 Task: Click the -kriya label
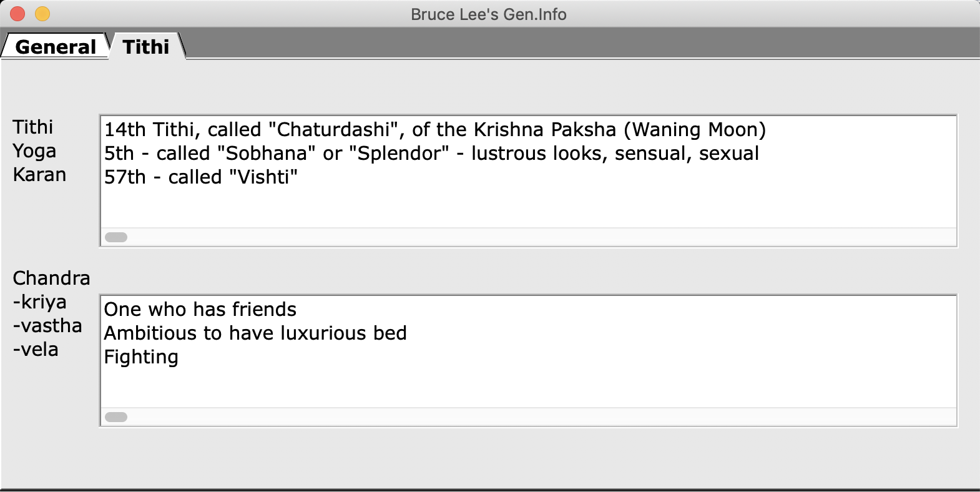point(39,302)
